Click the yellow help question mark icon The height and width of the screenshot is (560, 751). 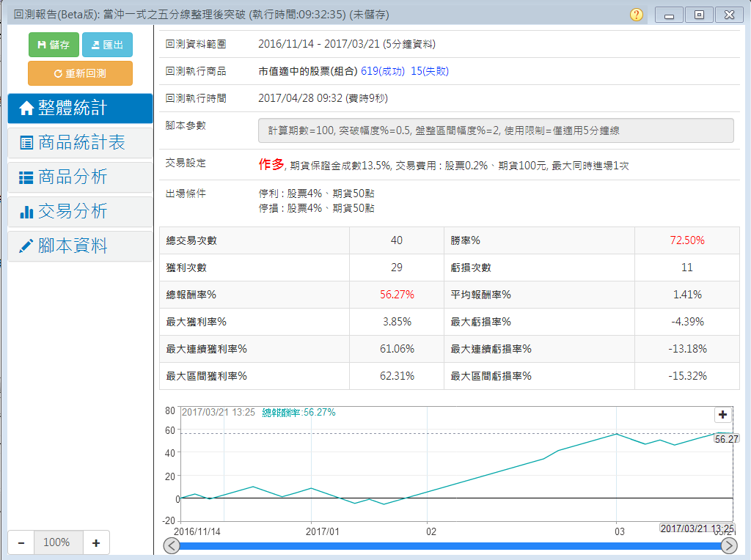coord(636,15)
